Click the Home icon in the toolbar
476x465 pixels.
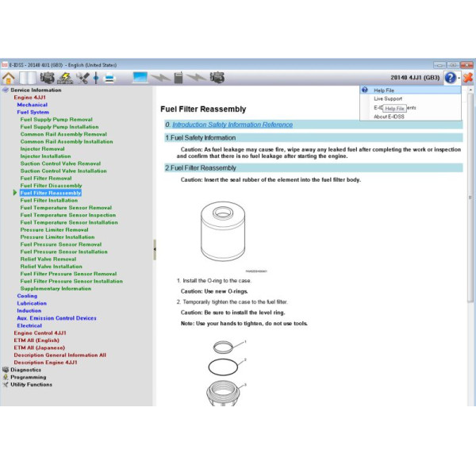click(x=9, y=77)
